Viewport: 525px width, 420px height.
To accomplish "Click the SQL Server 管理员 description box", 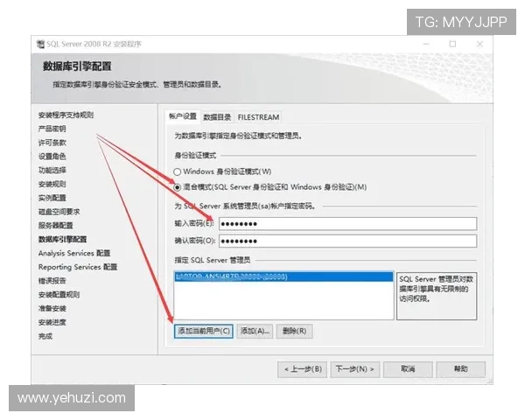I will pyautogui.click(x=437, y=296).
